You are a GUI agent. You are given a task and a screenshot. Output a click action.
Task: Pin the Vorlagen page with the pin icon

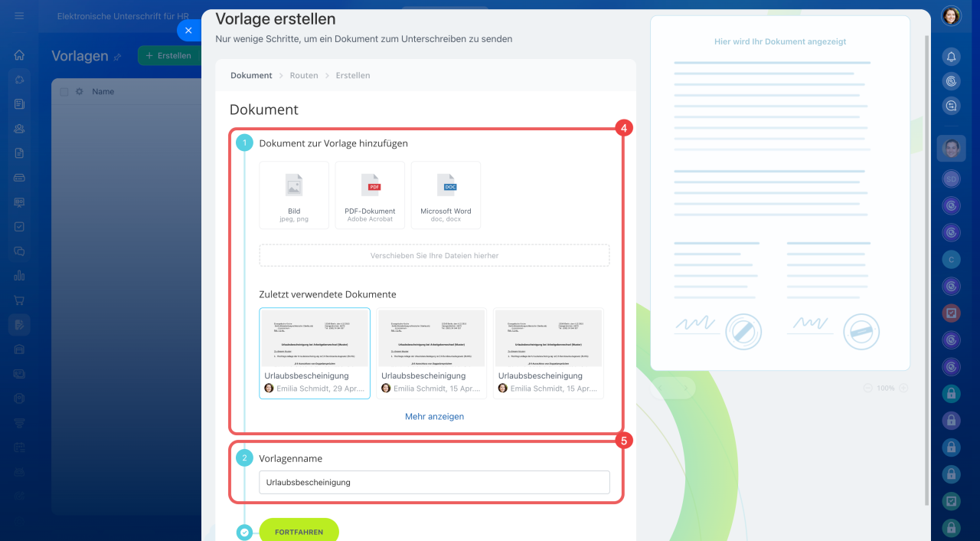[117, 57]
